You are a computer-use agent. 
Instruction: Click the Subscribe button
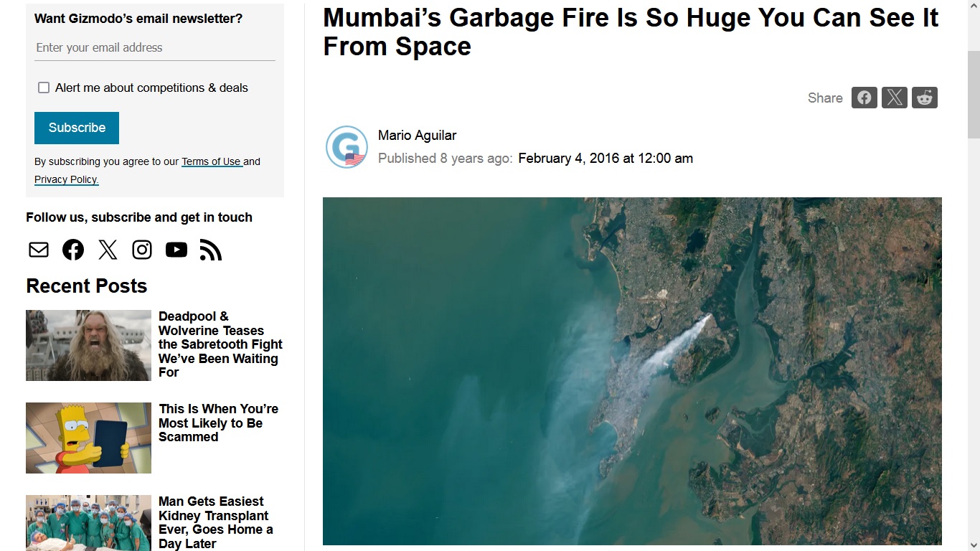point(77,128)
